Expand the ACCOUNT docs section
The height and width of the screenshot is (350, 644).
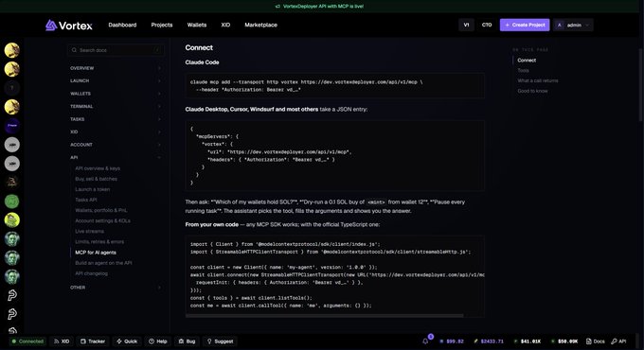click(115, 145)
